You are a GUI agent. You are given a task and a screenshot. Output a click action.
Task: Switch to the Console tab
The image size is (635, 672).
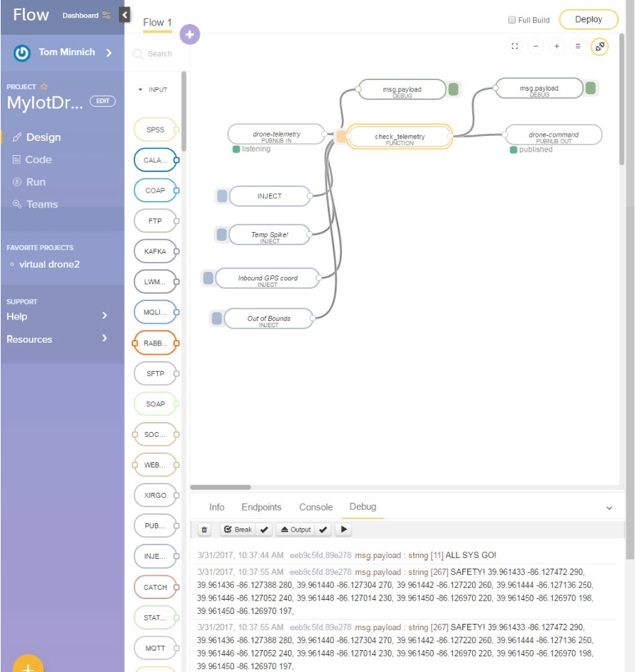click(316, 507)
